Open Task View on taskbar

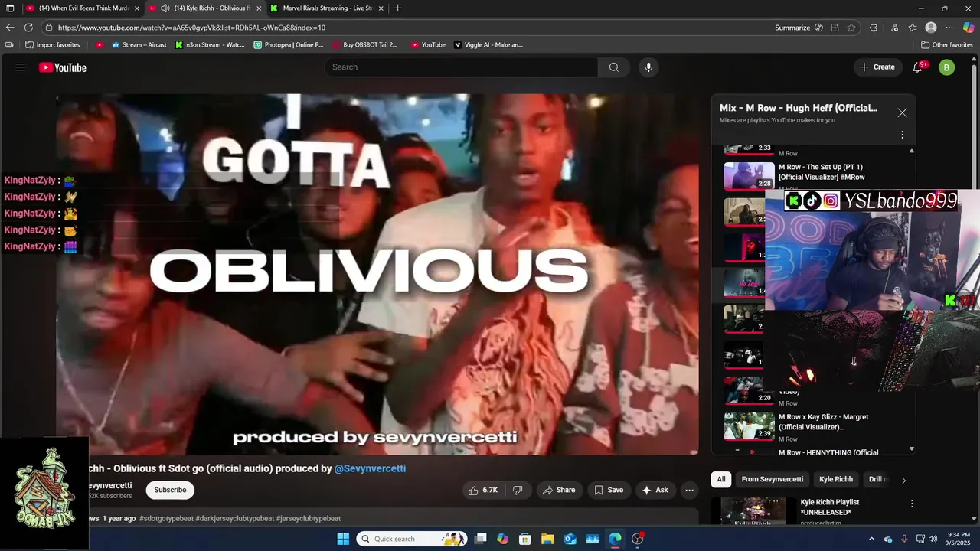[481, 539]
